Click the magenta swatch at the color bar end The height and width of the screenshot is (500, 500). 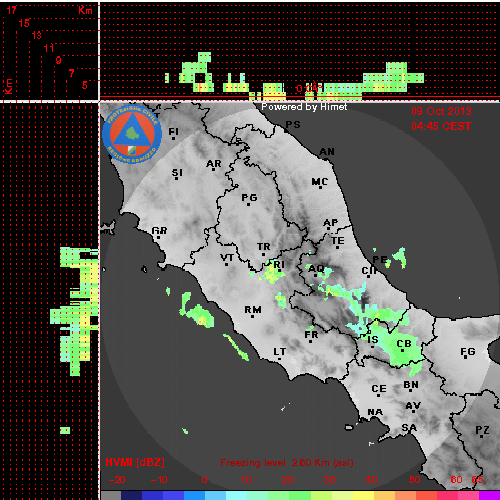pyautogui.click(x=489, y=495)
